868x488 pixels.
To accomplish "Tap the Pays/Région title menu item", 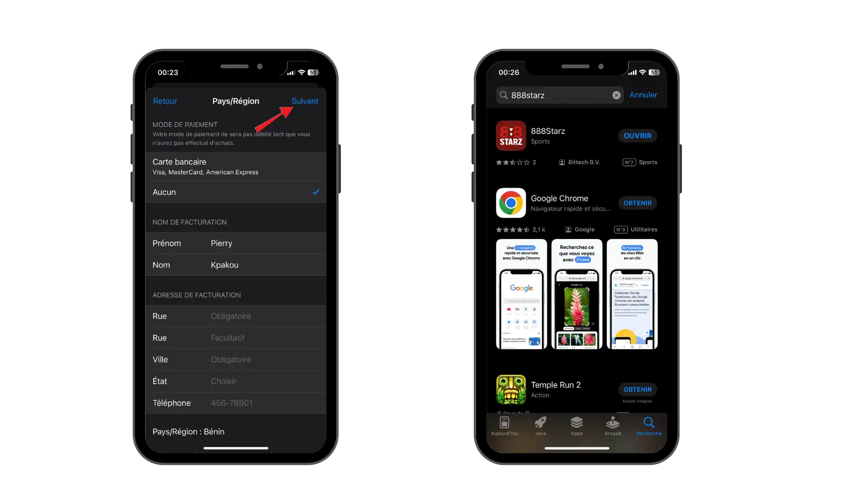I will click(236, 101).
